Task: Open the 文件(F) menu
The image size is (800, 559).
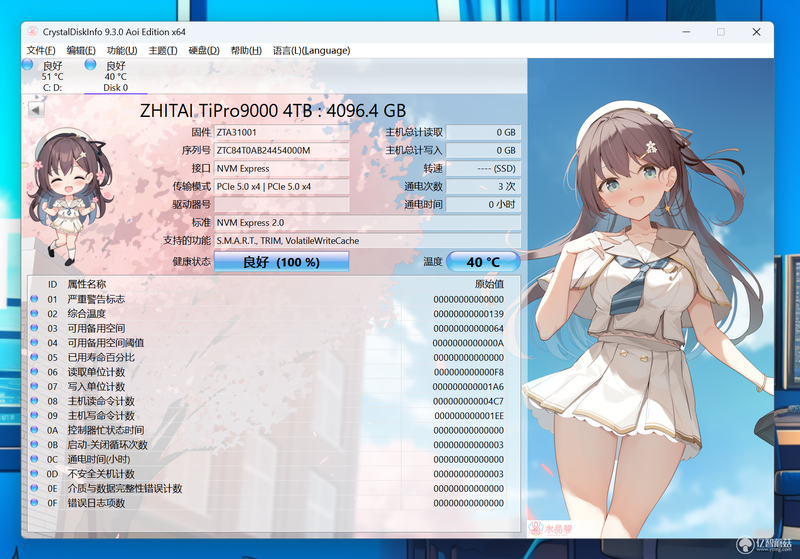Action: pyautogui.click(x=41, y=50)
